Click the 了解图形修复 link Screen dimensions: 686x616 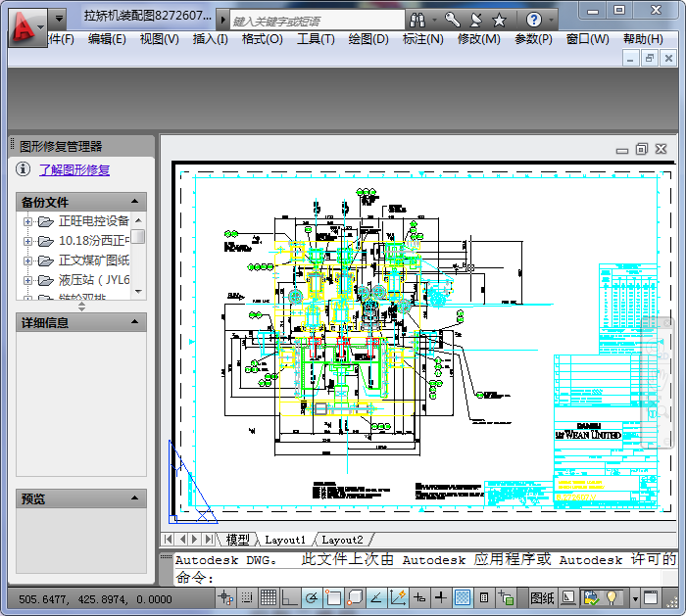click(x=74, y=170)
